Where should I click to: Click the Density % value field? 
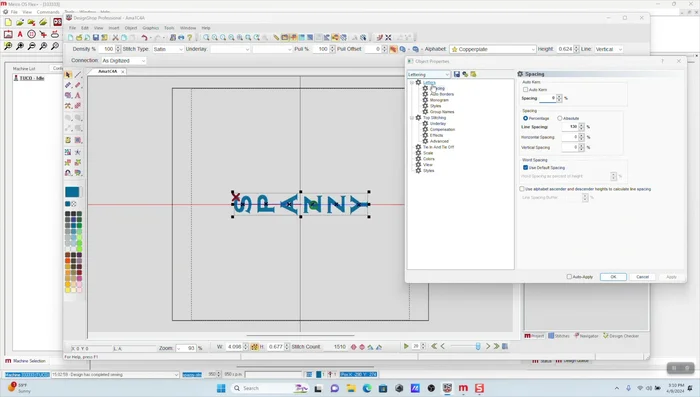(x=107, y=49)
